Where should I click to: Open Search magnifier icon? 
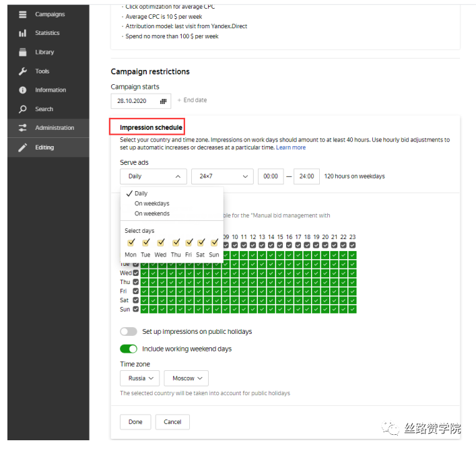tap(22, 109)
